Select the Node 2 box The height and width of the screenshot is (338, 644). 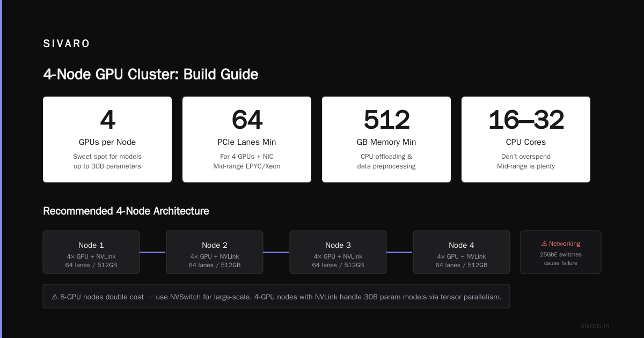point(215,252)
